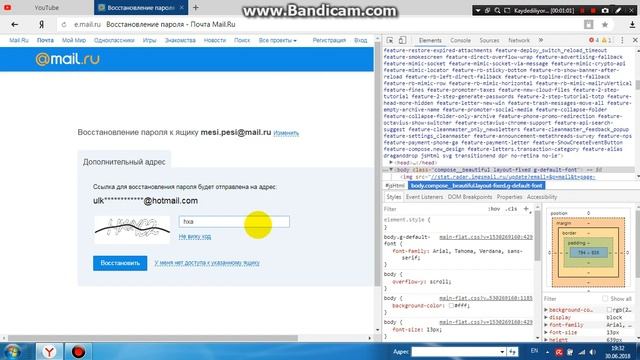
Task: Bookmark this page with the star icon
Action: [605, 24]
